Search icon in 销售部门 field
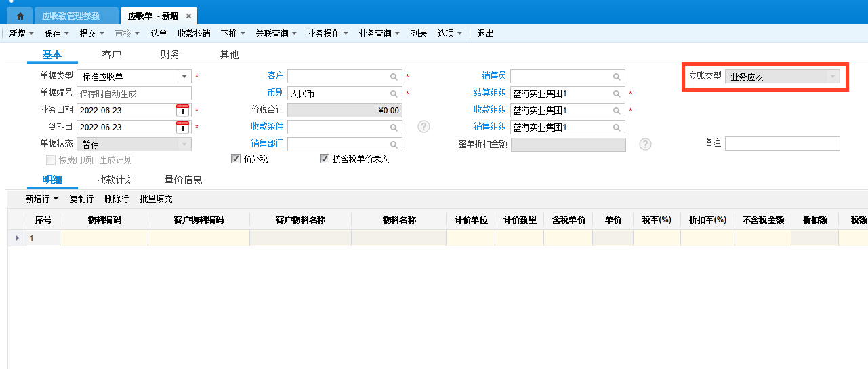Image resolution: width=868 pixels, height=369 pixels. (394, 144)
